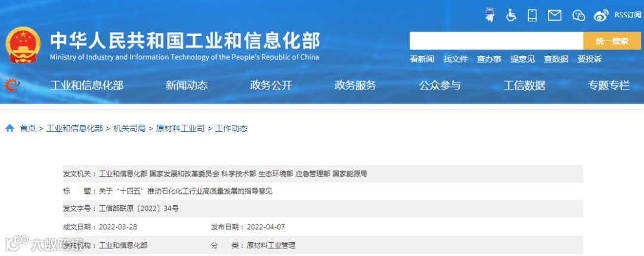Select the 新闻动态 navigation item
Image resolution: width=644 pixels, height=256 pixels.
point(187,85)
